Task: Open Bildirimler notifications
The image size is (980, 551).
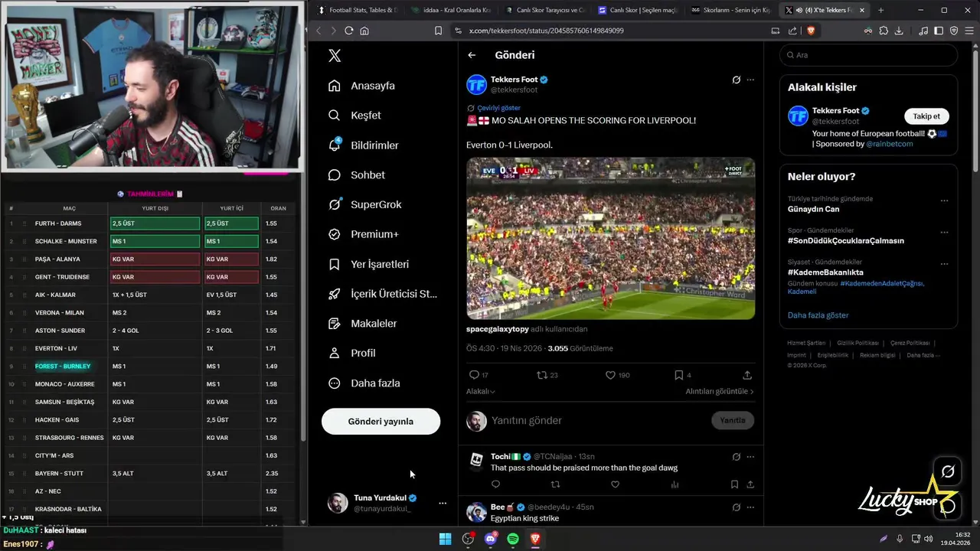Action: pyautogui.click(x=364, y=145)
